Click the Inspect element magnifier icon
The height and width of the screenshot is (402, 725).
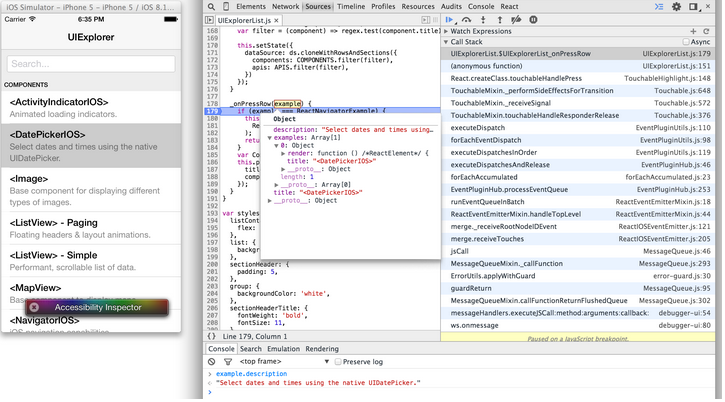point(211,6)
